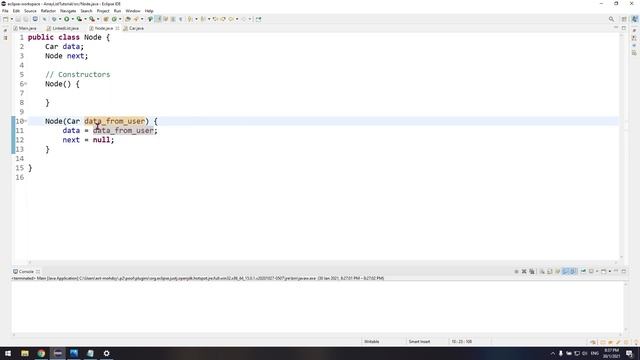Toggle Scroll Lock in console toolbar
The height and width of the screenshot is (360, 640).
(550, 271)
